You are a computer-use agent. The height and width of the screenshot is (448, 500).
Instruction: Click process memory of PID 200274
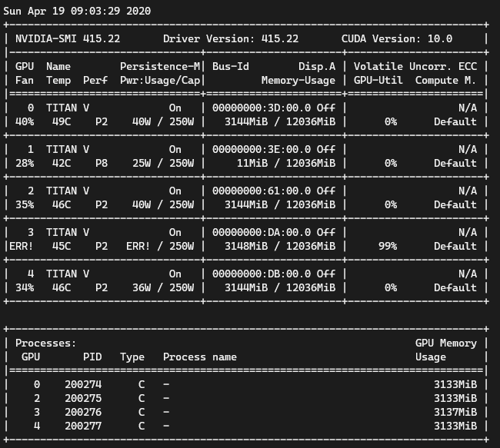tap(455, 384)
